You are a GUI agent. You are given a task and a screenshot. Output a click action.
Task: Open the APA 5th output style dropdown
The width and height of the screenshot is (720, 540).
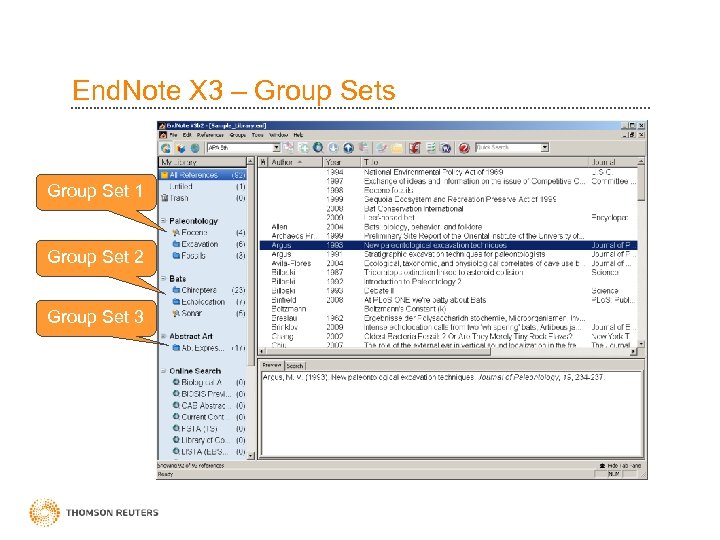[276, 147]
